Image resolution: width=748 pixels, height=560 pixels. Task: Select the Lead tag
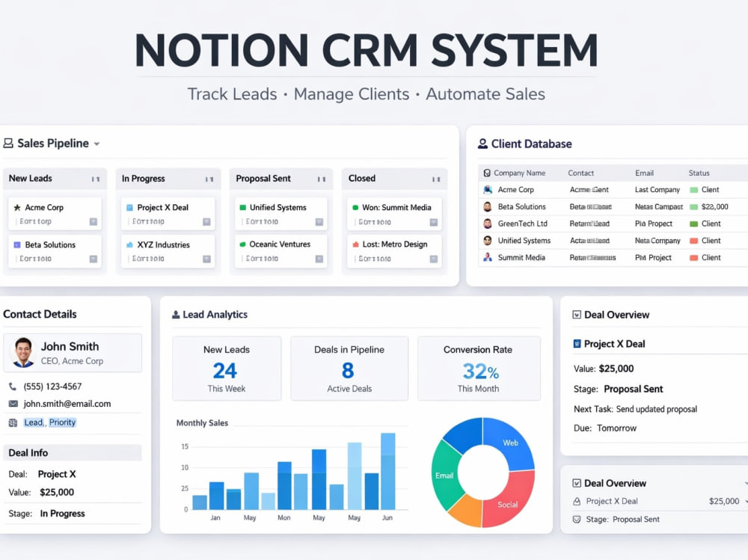(x=34, y=422)
